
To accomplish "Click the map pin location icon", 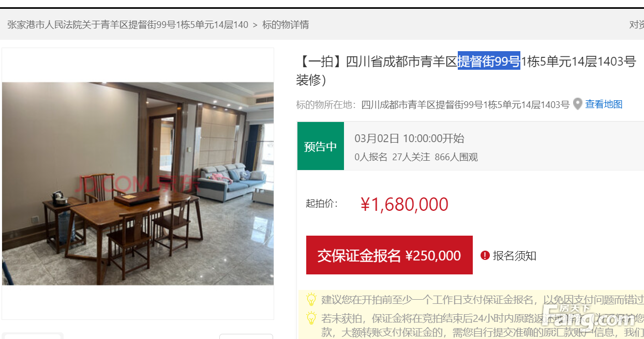I will (x=578, y=104).
